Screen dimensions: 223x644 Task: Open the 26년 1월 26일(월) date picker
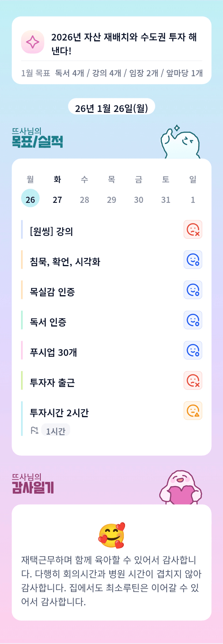pyautogui.click(x=111, y=108)
